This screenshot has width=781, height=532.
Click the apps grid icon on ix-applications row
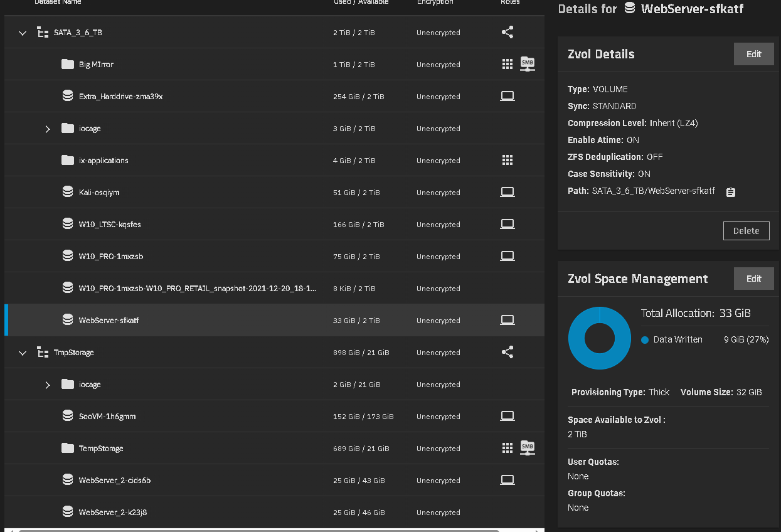pos(507,160)
